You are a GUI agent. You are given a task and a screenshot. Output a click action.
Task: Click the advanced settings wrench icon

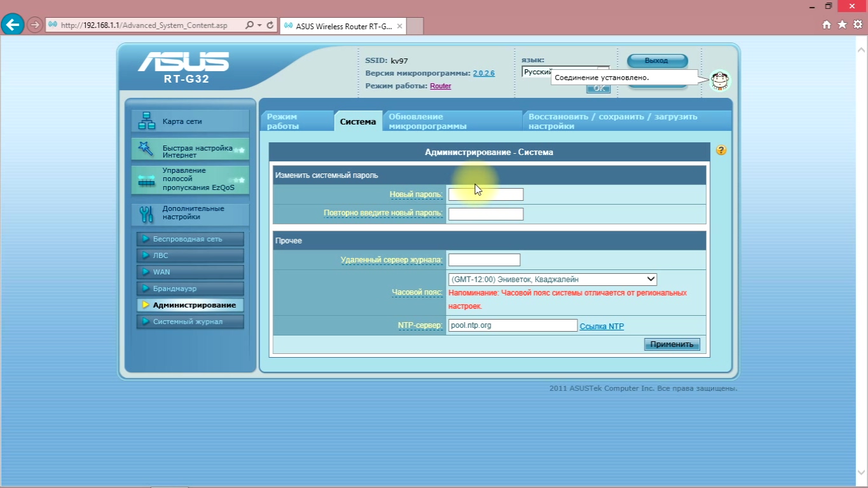pyautogui.click(x=146, y=214)
